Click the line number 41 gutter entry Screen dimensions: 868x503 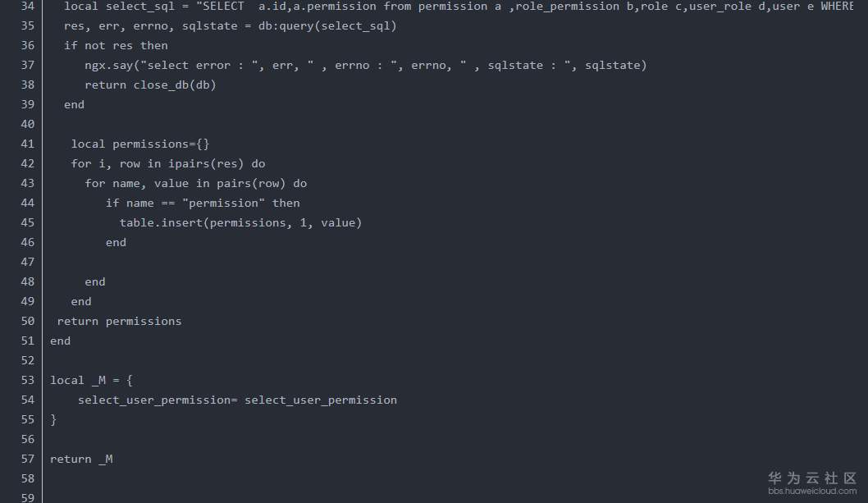27,144
